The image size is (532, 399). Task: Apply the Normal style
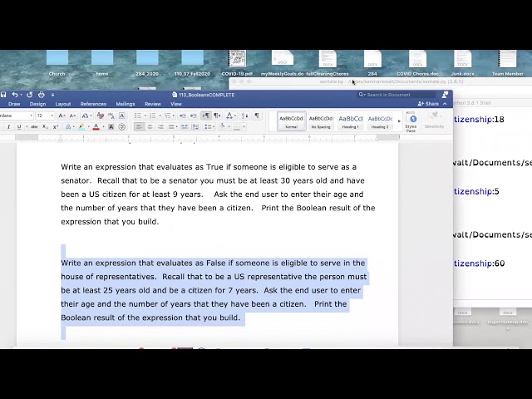292,121
